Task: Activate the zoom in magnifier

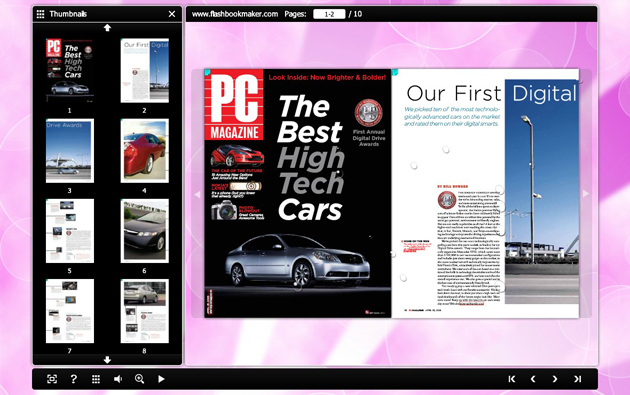Action: pyautogui.click(x=139, y=379)
